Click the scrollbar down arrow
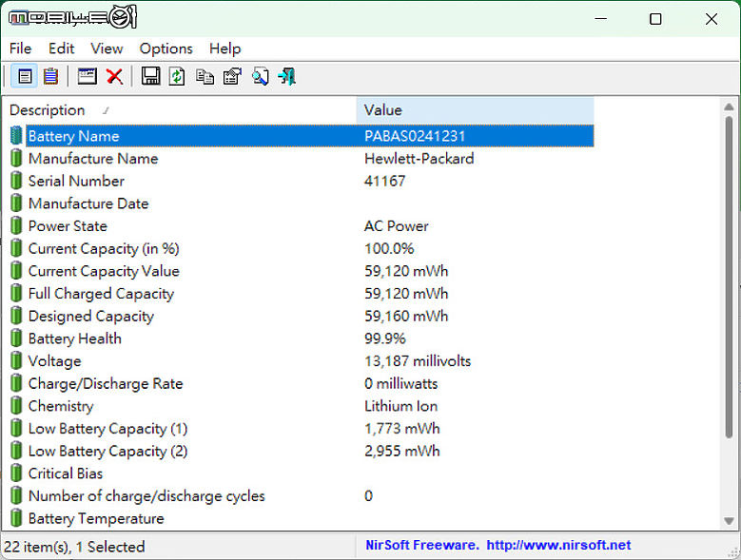The width and height of the screenshot is (741, 560). click(730, 521)
